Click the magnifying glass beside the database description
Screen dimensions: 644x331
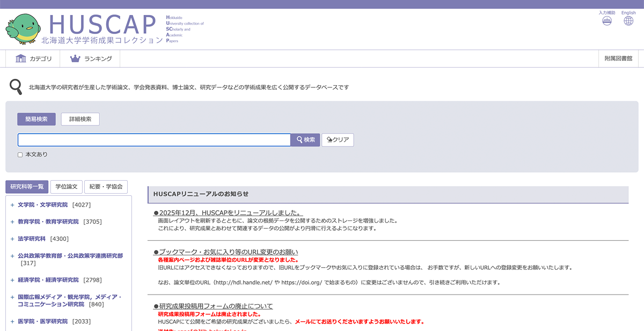[14, 85]
